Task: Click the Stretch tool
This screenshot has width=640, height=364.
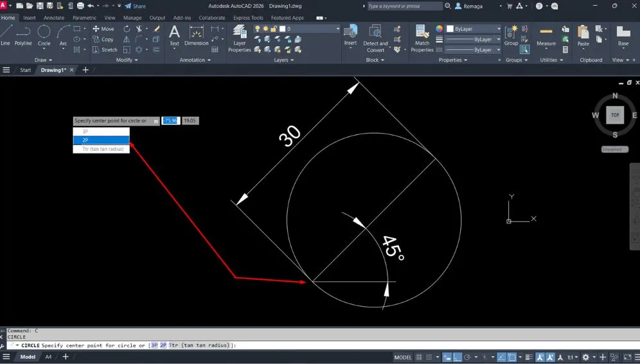Action: pos(105,49)
